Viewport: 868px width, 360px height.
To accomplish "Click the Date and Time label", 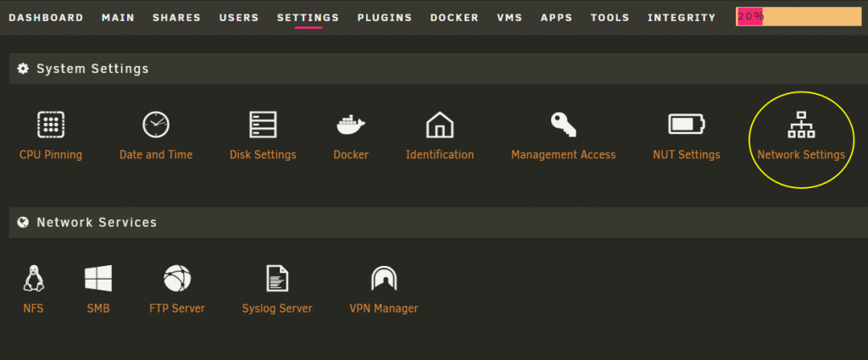I will click(x=156, y=155).
